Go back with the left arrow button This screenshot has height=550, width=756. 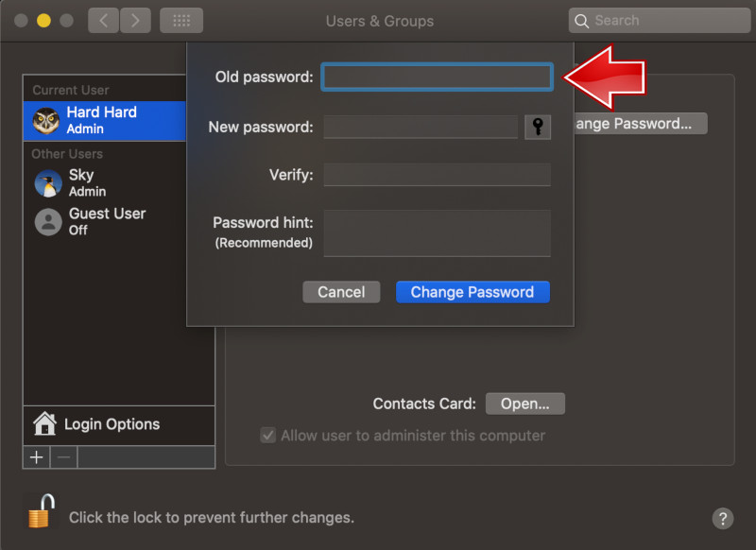(x=104, y=20)
